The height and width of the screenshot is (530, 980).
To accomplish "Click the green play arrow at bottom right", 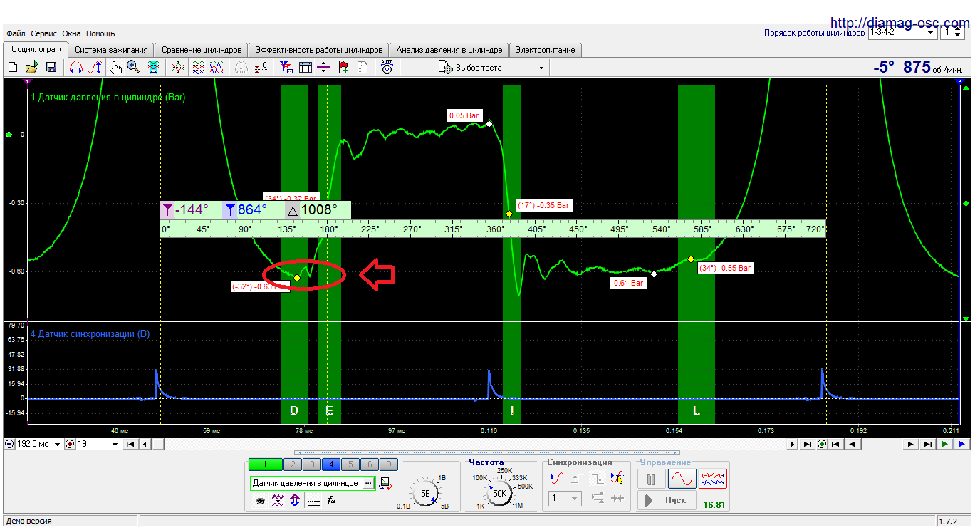I will pyautogui.click(x=945, y=444).
